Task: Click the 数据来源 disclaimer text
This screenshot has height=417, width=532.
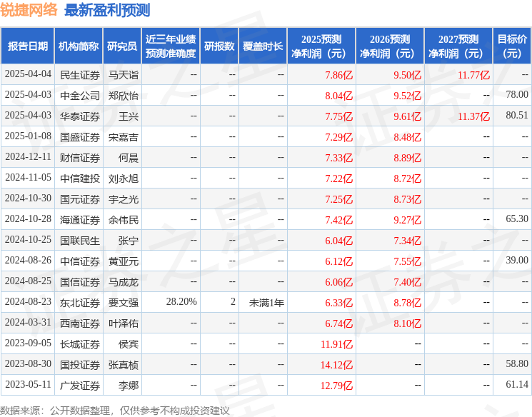Action: click(x=115, y=411)
